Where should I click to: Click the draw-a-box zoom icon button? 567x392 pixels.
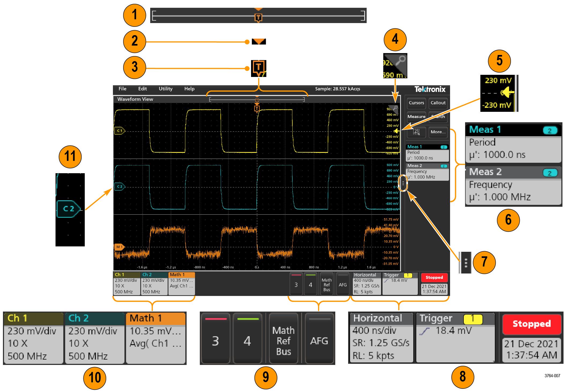click(416, 132)
